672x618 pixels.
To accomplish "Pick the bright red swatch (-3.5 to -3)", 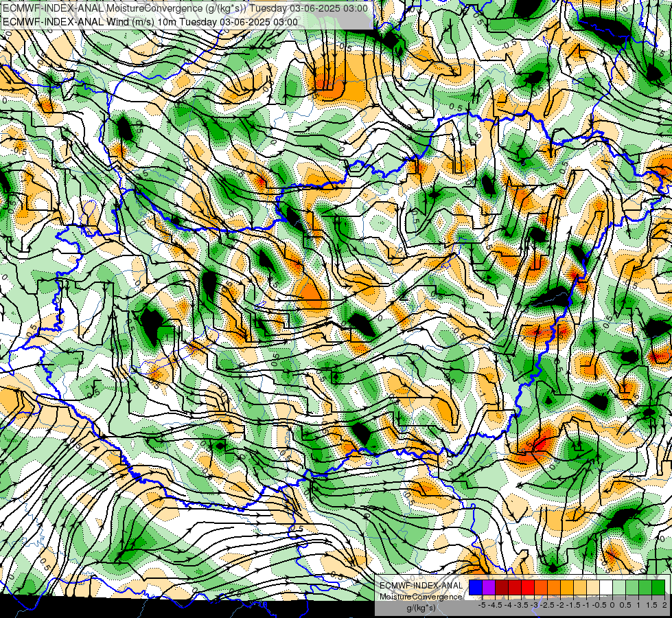I will click(x=528, y=588).
